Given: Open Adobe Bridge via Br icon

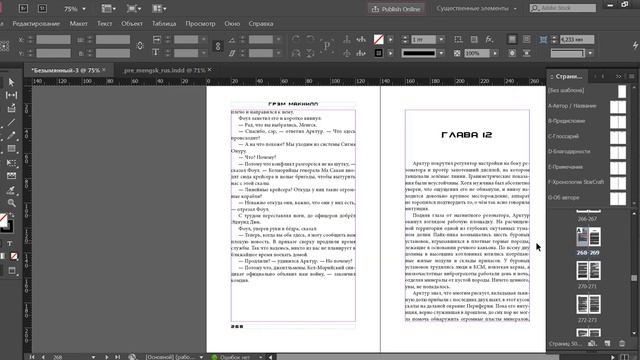Looking at the screenshot, I should point(23,8).
